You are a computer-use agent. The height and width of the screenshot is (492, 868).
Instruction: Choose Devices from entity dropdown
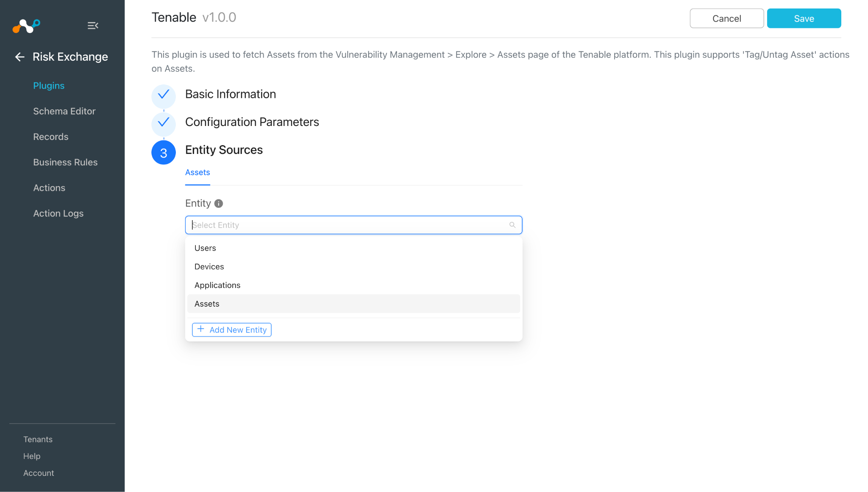pyautogui.click(x=353, y=267)
